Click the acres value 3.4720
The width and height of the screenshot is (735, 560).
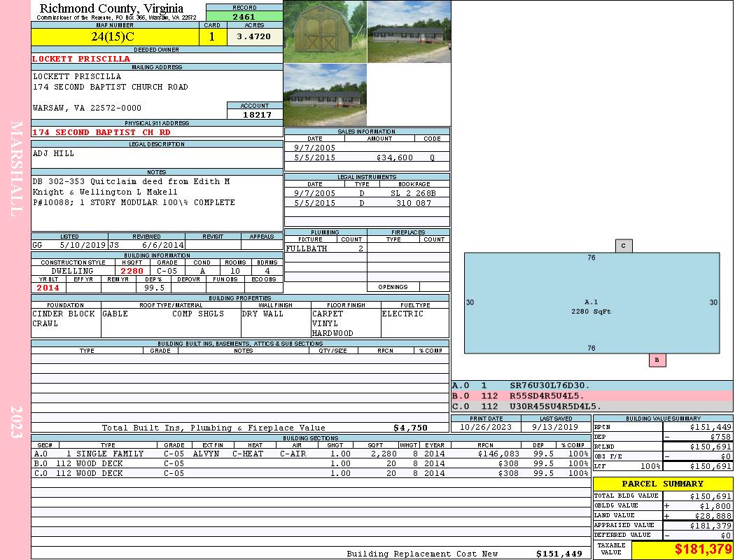tap(253, 36)
